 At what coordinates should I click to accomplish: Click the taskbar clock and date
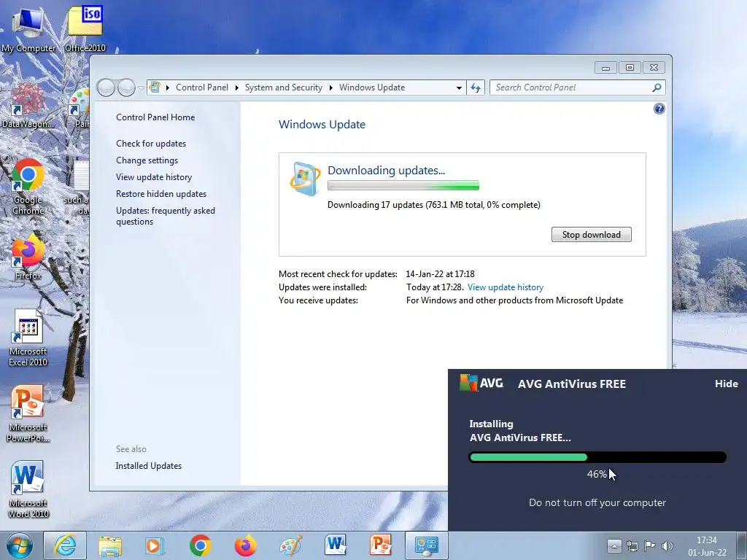pos(707,546)
